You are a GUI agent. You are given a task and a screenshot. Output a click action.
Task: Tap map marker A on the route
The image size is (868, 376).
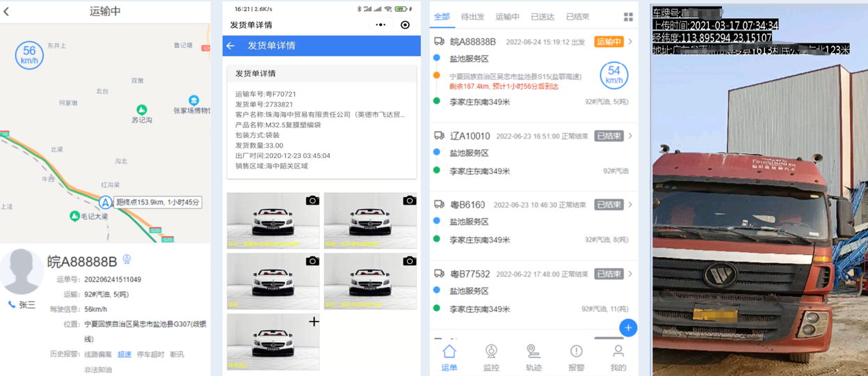coord(105,203)
